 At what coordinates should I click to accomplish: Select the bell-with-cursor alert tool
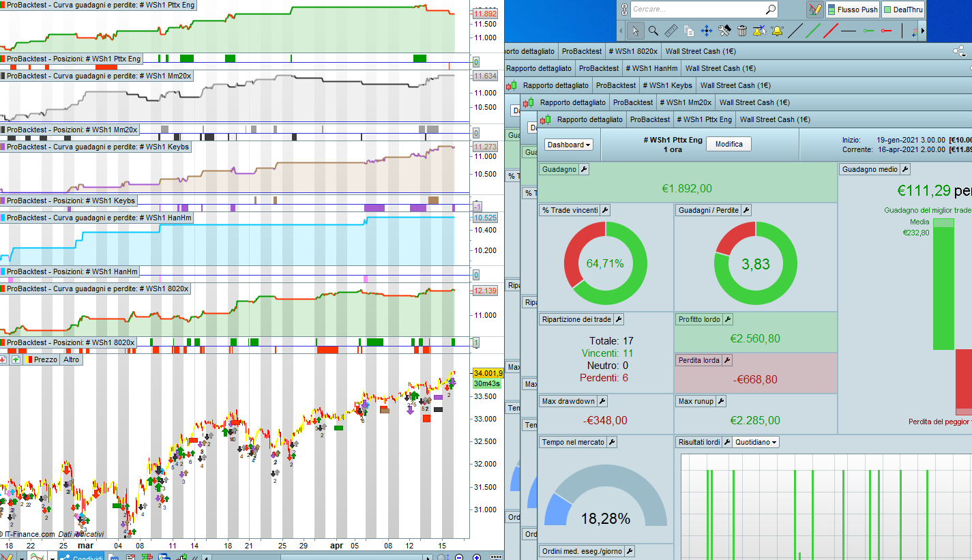[x=760, y=31]
